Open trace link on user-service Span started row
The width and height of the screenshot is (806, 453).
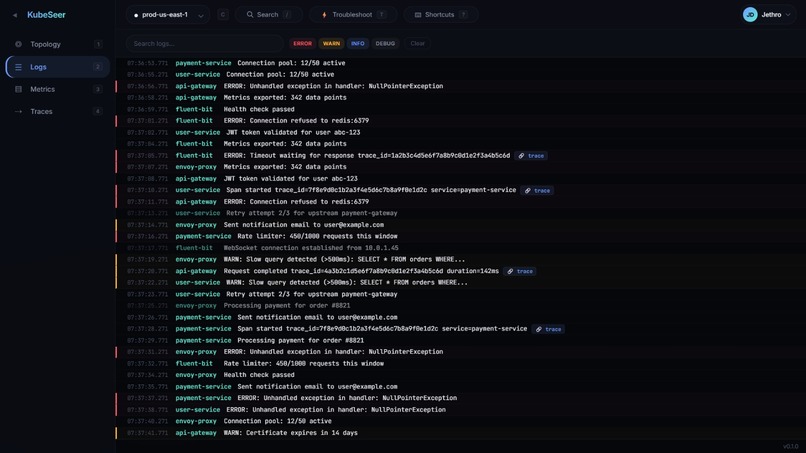(x=538, y=190)
